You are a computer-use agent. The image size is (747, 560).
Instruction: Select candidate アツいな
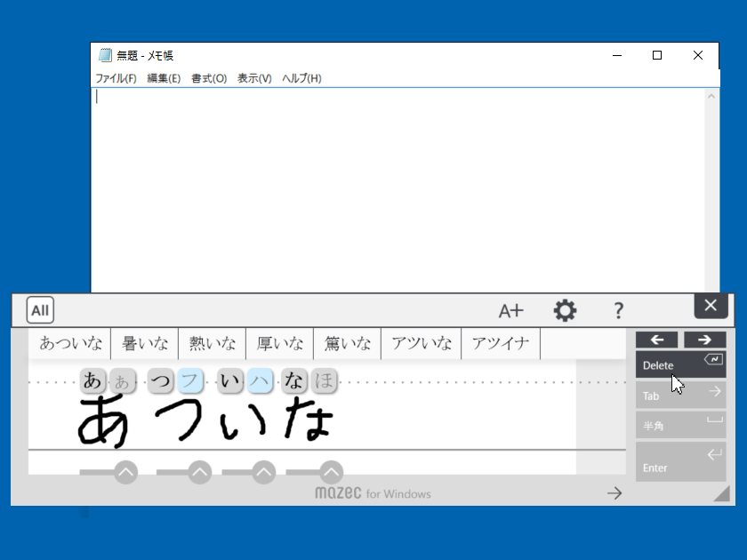point(422,343)
